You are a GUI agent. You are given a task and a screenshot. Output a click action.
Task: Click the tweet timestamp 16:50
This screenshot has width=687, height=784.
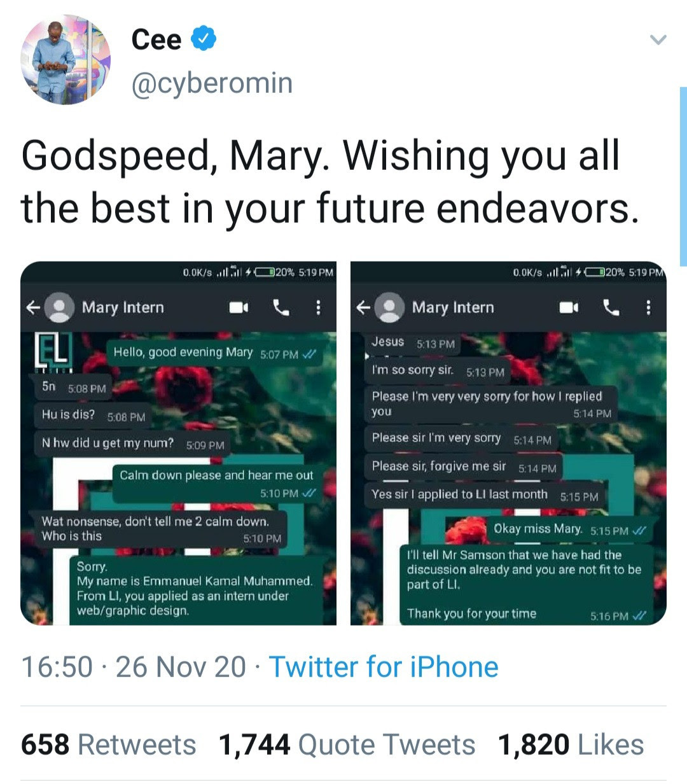[57, 667]
